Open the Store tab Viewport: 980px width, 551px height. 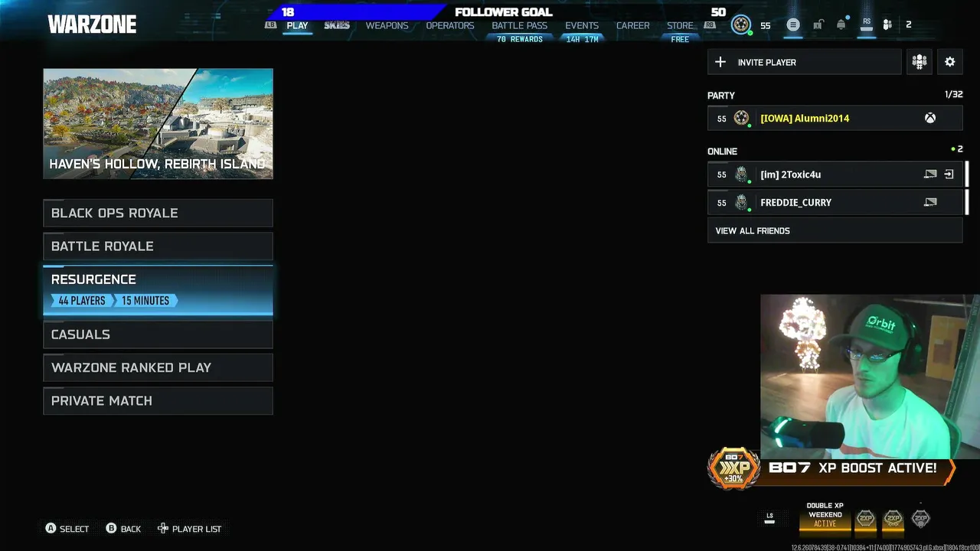tap(680, 25)
